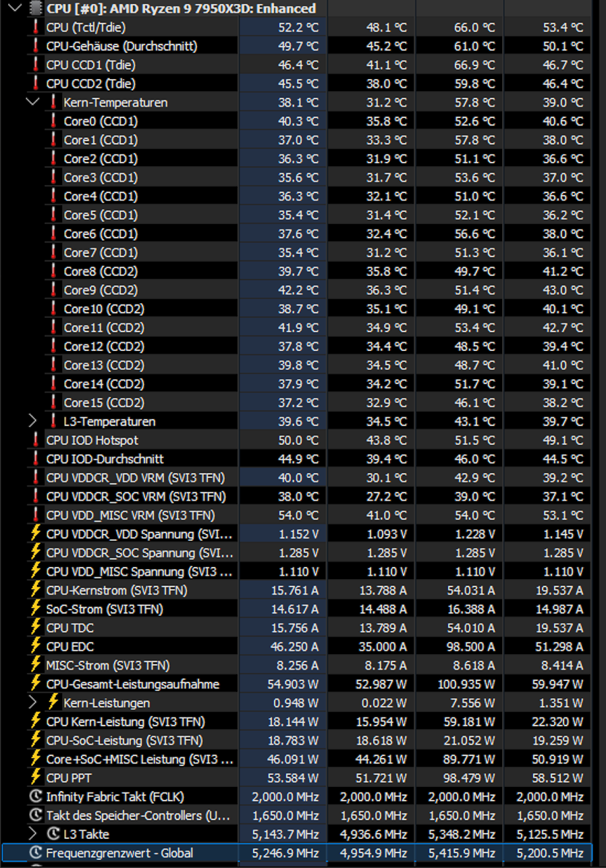Click the lightning icon next to CPU PPT
The height and width of the screenshot is (868, 606).
(36, 778)
